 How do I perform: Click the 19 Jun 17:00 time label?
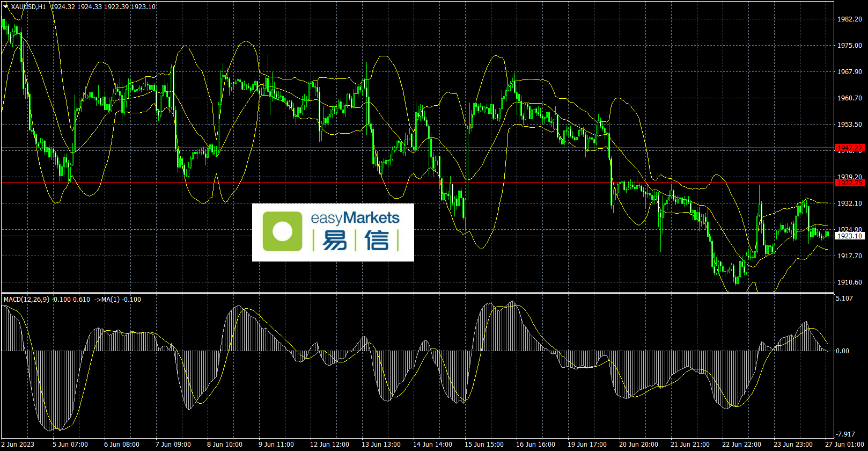coord(587,445)
